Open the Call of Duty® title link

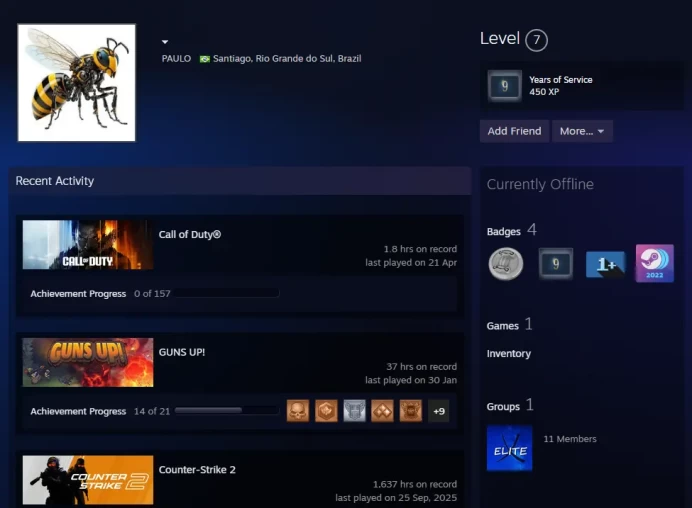(190, 234)
